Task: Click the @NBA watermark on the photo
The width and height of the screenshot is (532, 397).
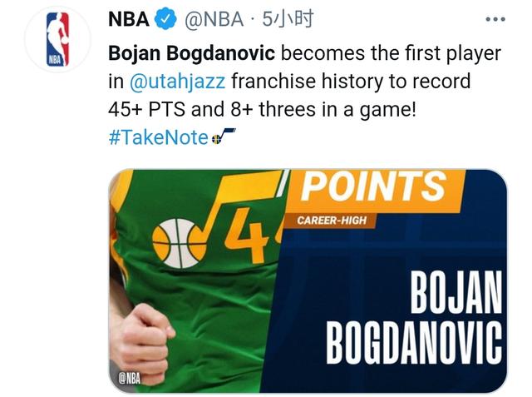Action: pyautogui.click(x=130, y=378)
